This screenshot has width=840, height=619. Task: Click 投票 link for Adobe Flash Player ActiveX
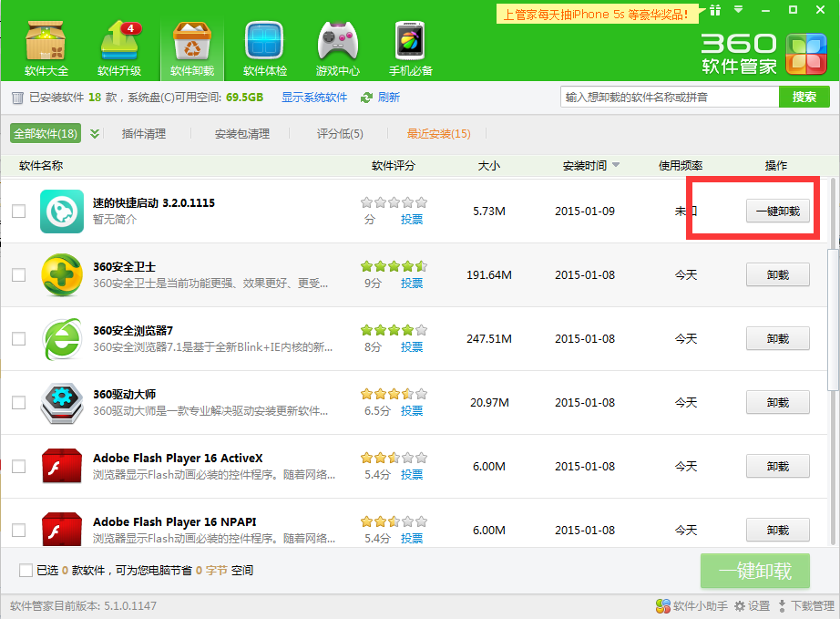click(x=412, y=475)
